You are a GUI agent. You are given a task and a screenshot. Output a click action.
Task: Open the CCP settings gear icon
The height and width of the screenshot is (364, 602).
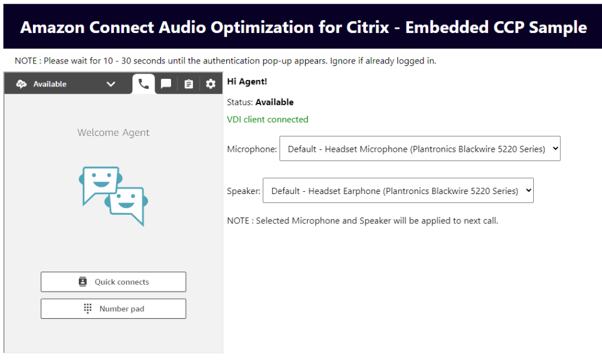pos(210,84)
